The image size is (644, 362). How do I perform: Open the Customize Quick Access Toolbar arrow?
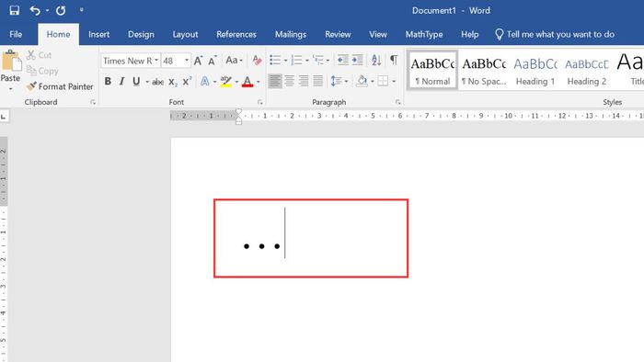tap(81, 10)
